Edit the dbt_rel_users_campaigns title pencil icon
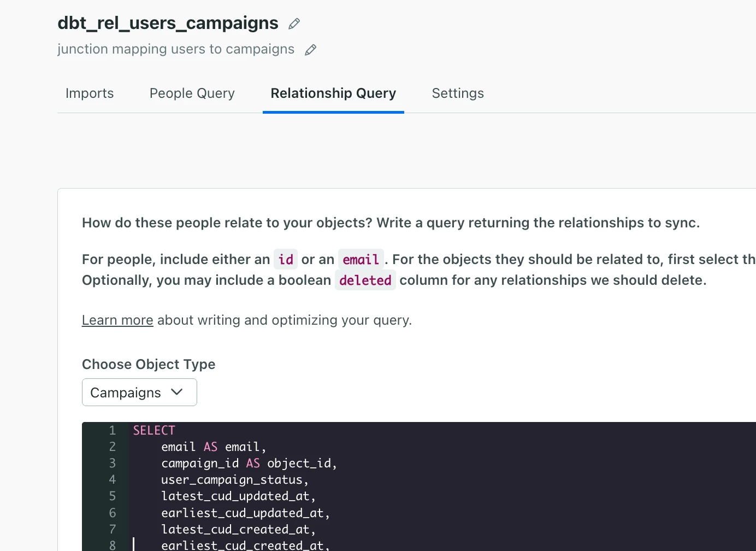Screen dimensions: 756x551 (x=294, y=24)
